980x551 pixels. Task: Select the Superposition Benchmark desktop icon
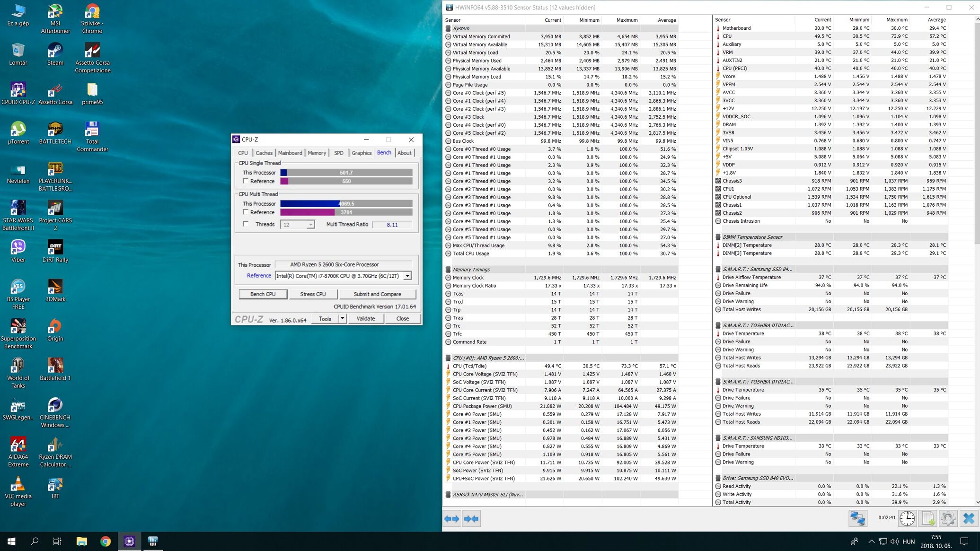(x=18, y=333)
